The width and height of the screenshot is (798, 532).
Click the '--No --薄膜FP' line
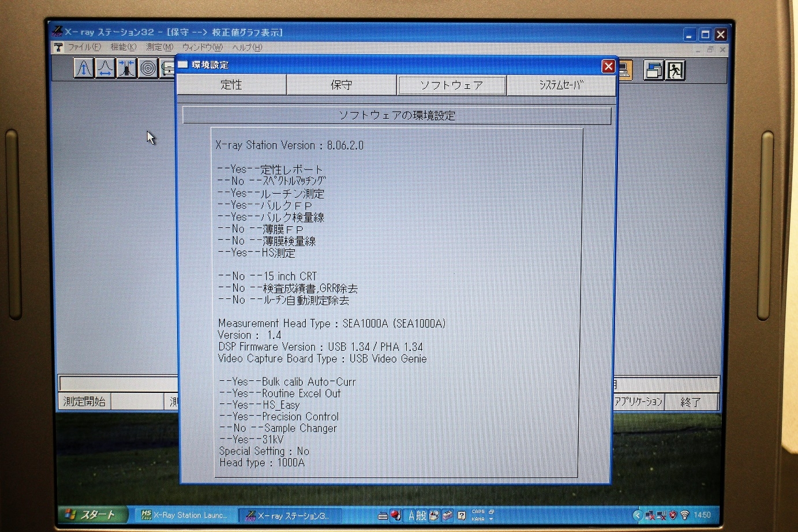click(x=261, y=229)
